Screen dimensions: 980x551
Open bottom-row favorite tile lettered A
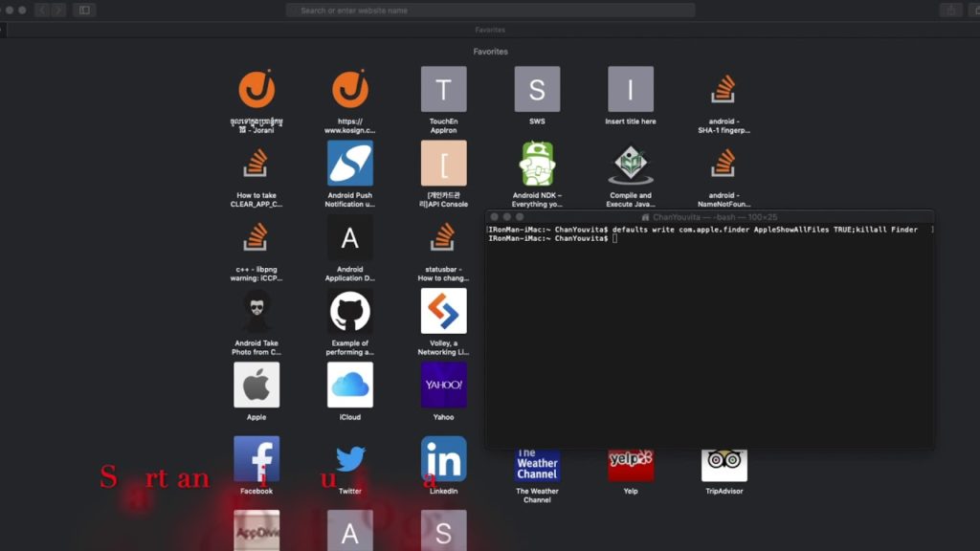(x=350, y=530)
